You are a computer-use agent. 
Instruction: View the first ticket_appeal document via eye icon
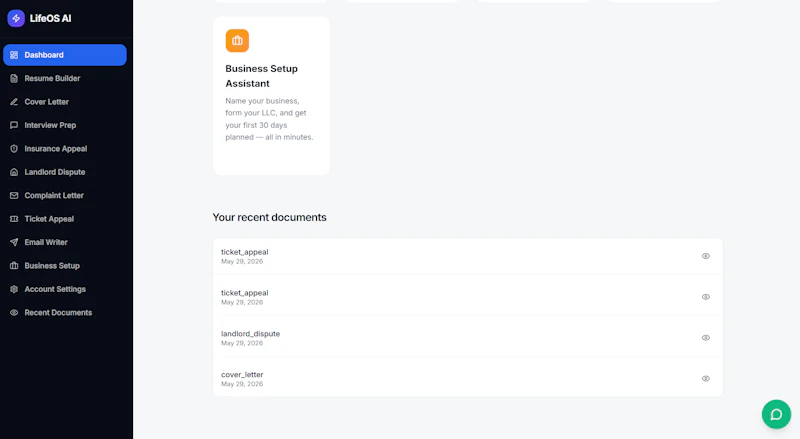pos(706,256)
